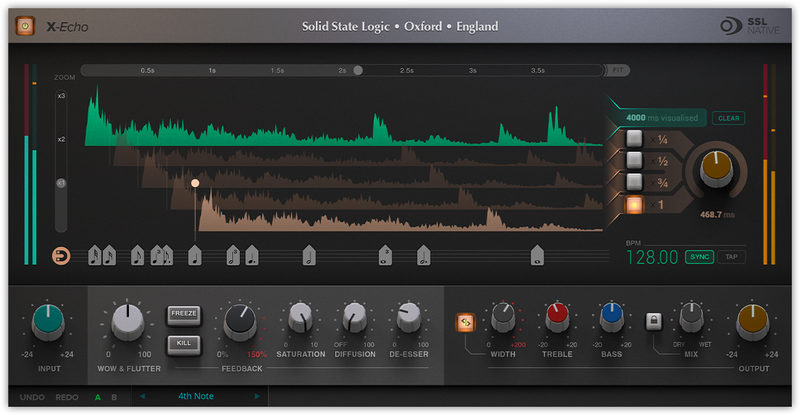Select the first note marker beside magnet
Screen dimensions: 800x415
(94, 256)
